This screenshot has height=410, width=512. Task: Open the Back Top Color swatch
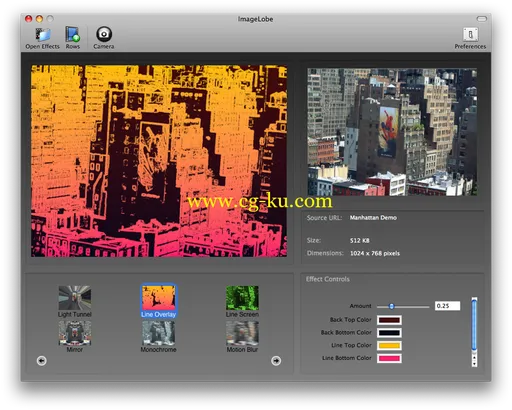click(389, 320)
